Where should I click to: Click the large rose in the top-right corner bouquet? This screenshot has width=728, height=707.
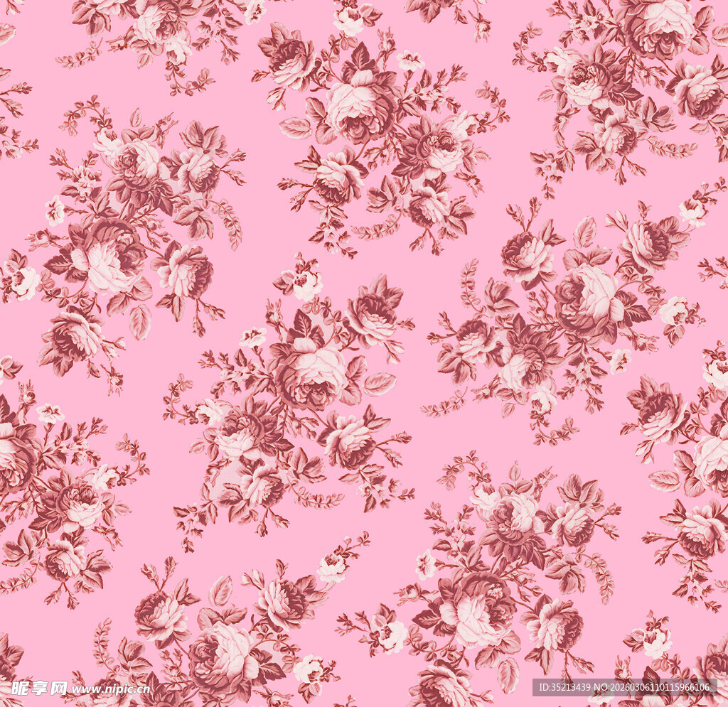point(658,27)
